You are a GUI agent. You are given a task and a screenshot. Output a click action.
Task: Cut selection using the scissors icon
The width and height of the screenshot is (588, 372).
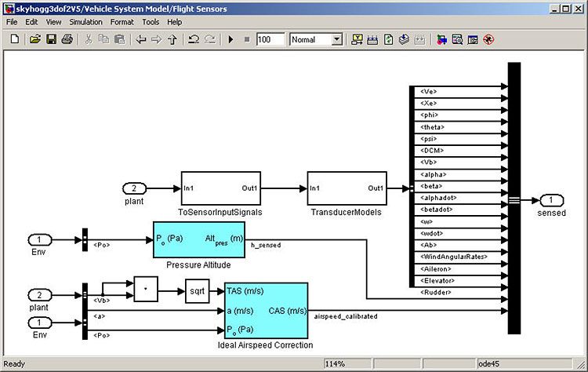pos(89,39)
